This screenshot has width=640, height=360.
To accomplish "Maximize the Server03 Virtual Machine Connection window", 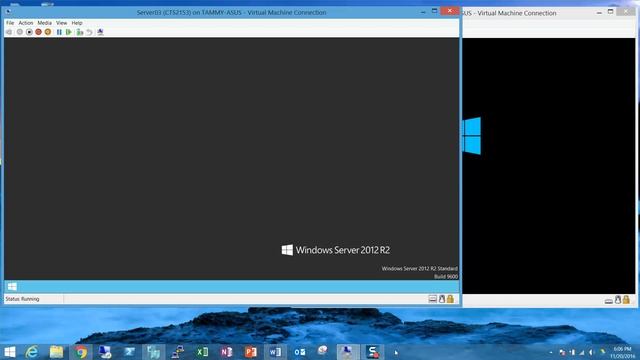I will point(435,11).
